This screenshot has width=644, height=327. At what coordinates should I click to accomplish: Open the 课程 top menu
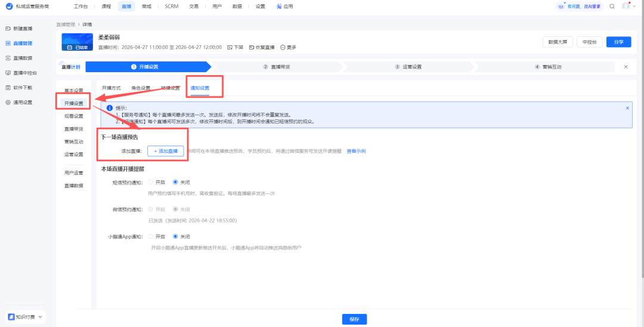(106, 7)
